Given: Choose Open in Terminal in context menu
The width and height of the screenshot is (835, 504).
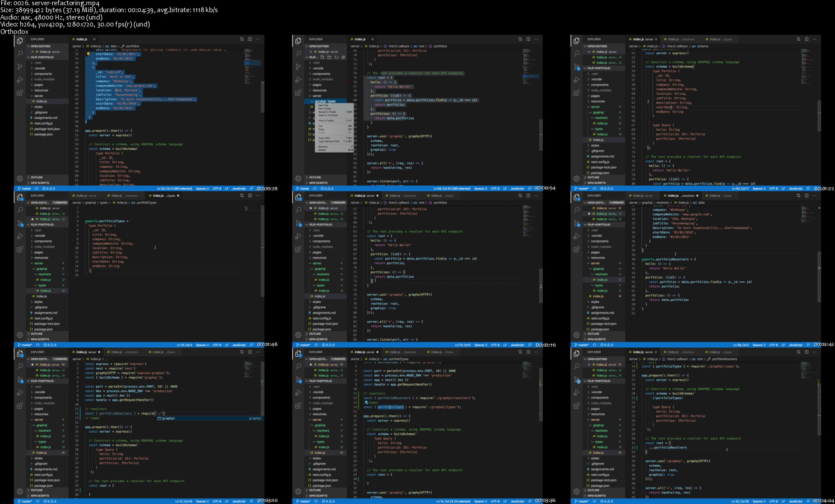Looking at the screenshot, I should pos(334,115).
